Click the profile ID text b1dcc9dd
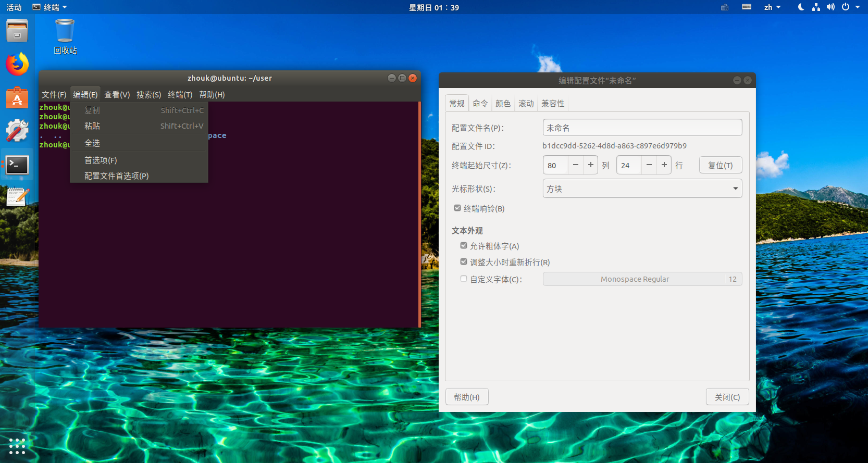The width and height of the screenshot is (868, 463). click(615, 146)
